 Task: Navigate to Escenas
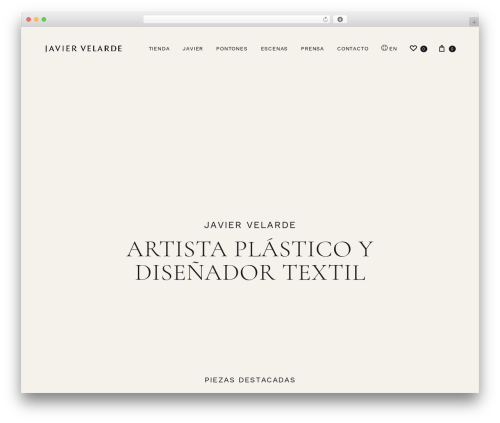tap(274, 49)
